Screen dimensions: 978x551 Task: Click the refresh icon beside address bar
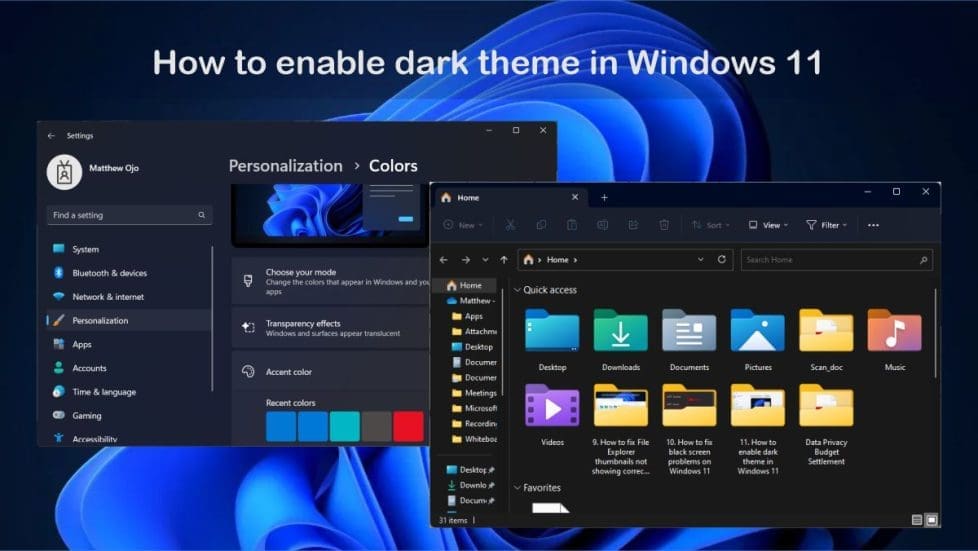click(722, 259)
